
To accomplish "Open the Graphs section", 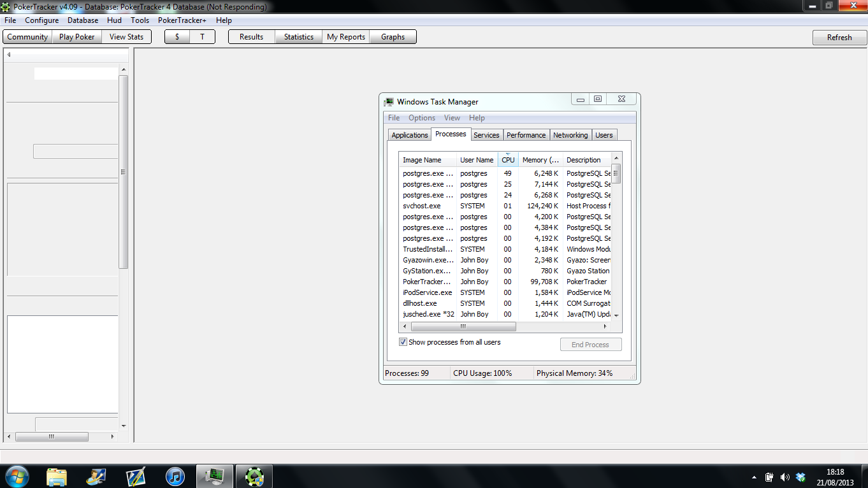I will click(393, 37).
